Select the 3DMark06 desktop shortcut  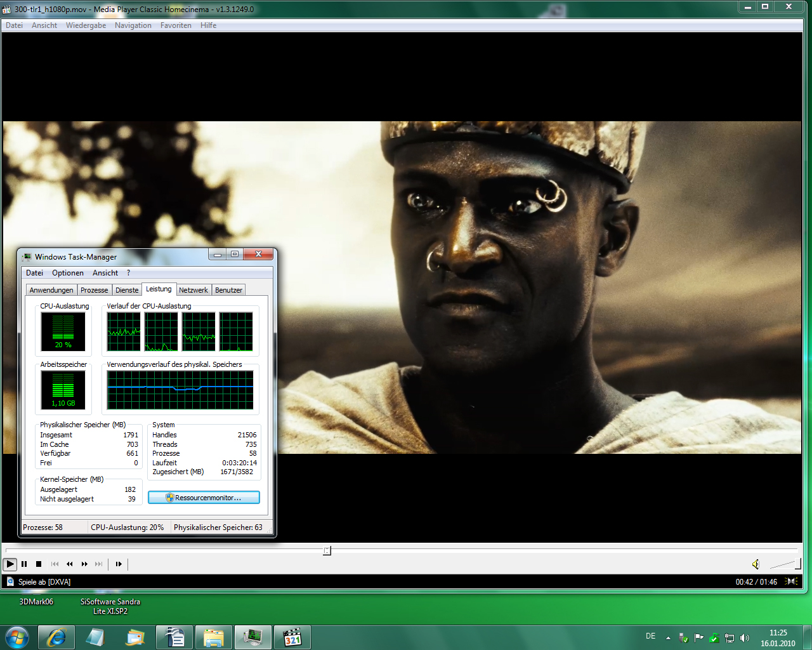[36, 602]
